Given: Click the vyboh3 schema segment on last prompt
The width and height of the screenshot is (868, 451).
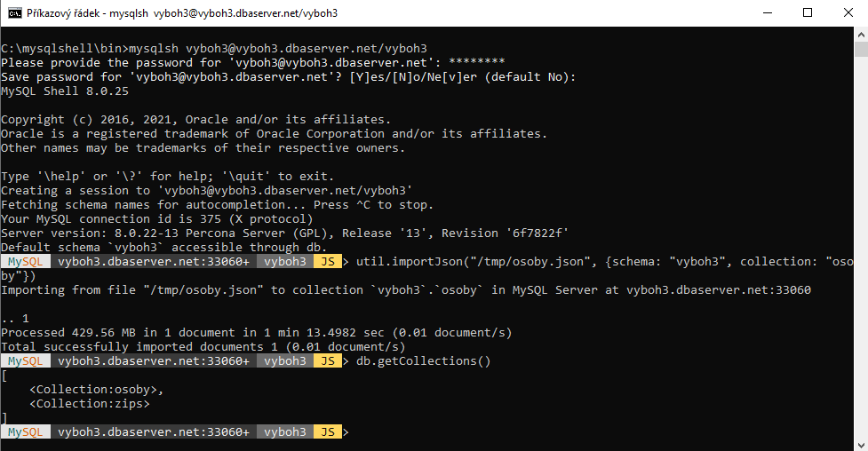Looking at the screenshot, I should pyautogui.click(x=285, y=431).
